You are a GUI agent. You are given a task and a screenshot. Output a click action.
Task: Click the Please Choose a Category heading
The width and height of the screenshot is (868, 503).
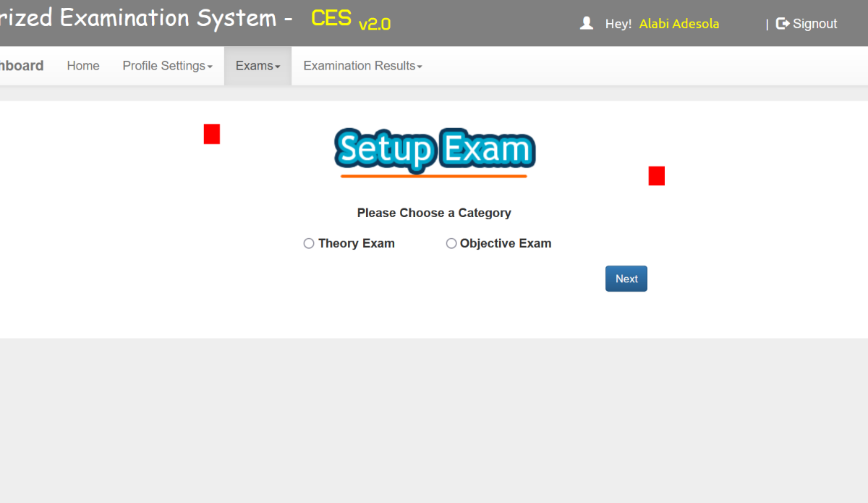click(434, 213)
